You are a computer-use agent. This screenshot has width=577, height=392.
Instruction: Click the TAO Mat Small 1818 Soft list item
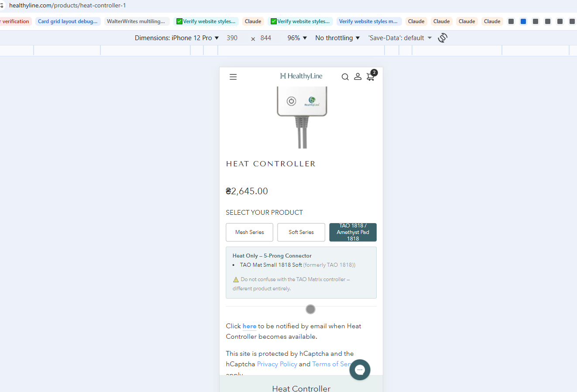coord(298,265)
